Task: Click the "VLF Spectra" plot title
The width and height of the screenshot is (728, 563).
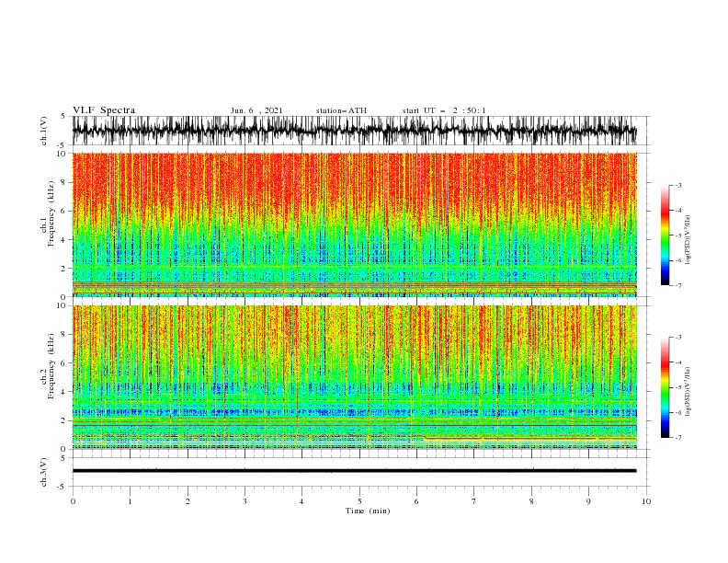Action: coord(104,110)
